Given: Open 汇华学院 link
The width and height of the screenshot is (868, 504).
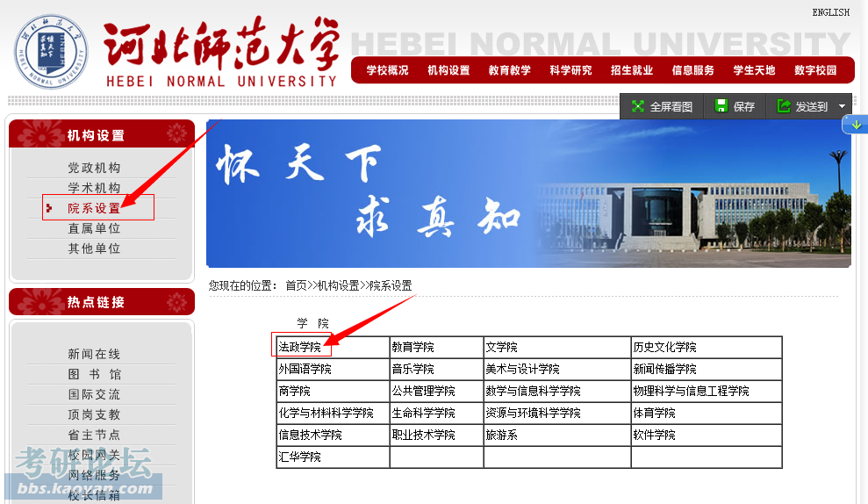Looking at the screenshot, I should 299,457.
